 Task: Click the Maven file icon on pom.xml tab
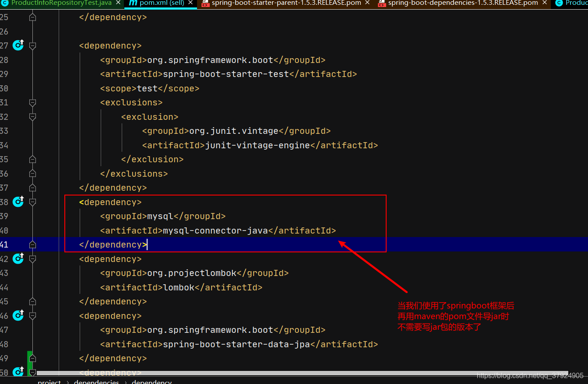pos(133,3)
